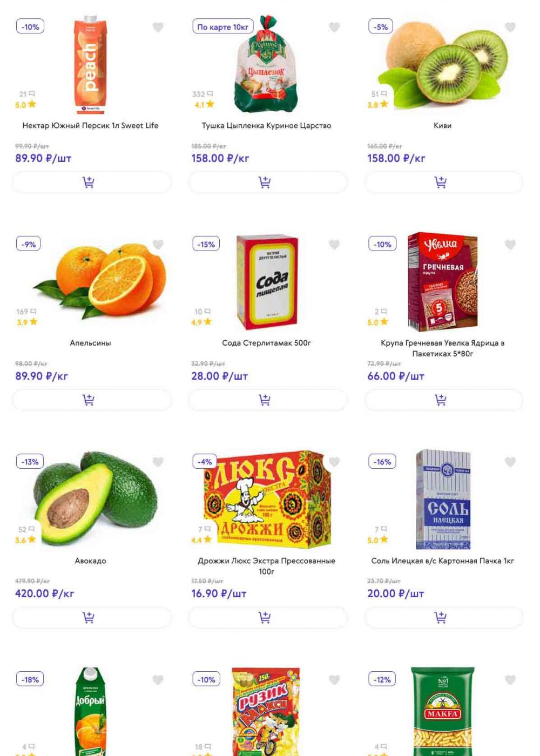
Task: Open Нектар Южный Персик 1л Sweet Life link
Action: [90, 125]
